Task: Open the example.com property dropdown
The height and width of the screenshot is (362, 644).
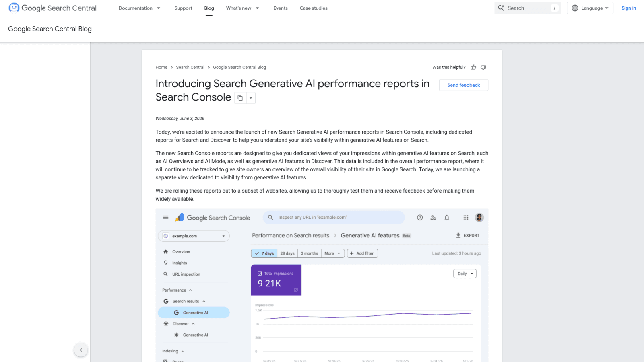Action: tap(194, 236)
